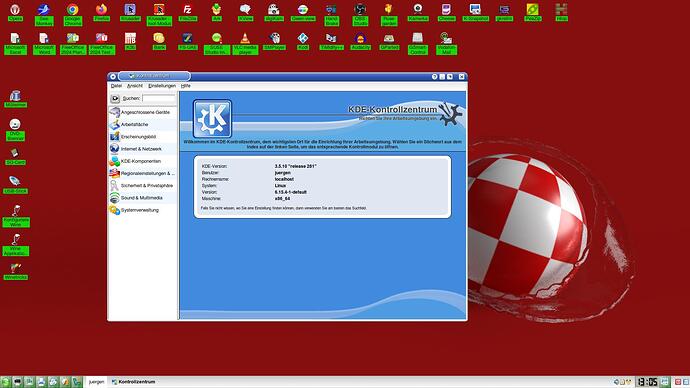Open Sicherheit & Privatsphäre settings
The image size is (690, 388).
click(x=143, y=186)
